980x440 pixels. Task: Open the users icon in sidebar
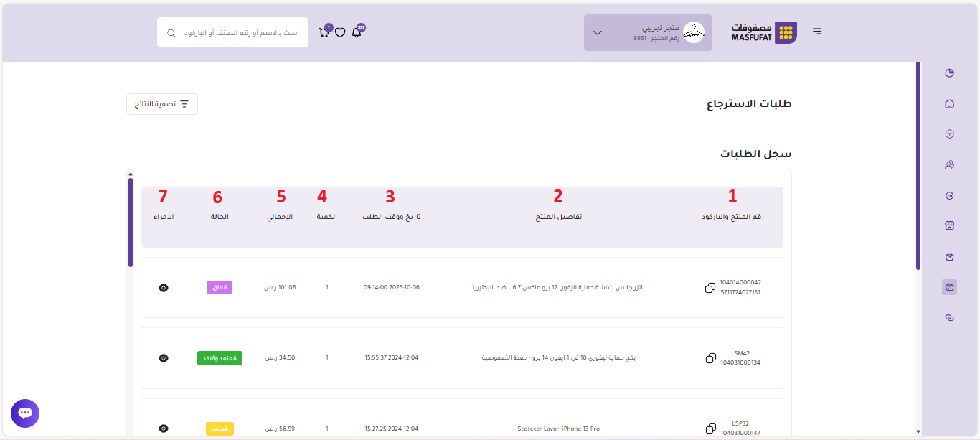pos(949,165)
